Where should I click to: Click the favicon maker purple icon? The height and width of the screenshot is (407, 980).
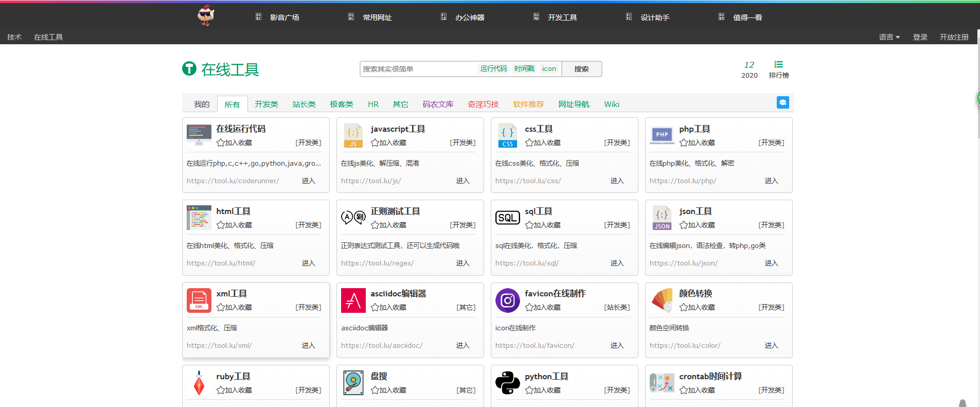tap(507, 300)
